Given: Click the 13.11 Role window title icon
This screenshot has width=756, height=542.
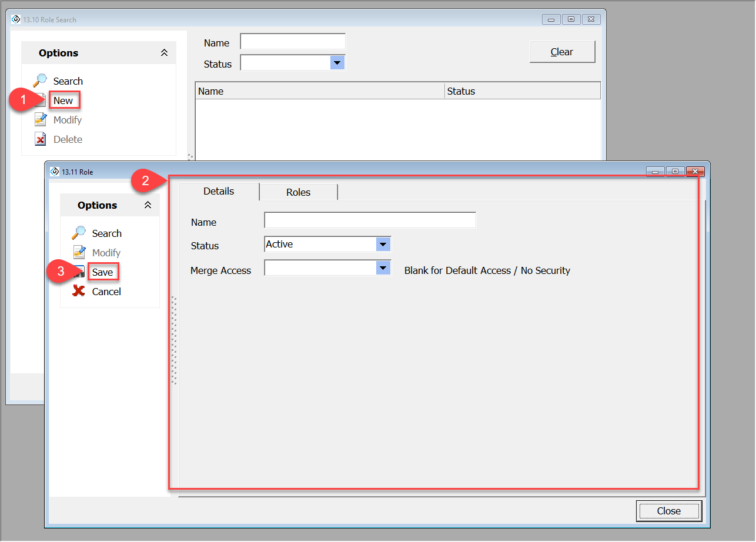Looking at the screenshot, I should pos(55,172).
